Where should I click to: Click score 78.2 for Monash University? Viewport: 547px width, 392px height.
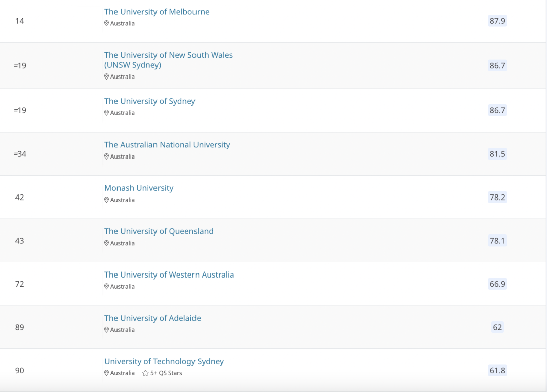[497, 198]
